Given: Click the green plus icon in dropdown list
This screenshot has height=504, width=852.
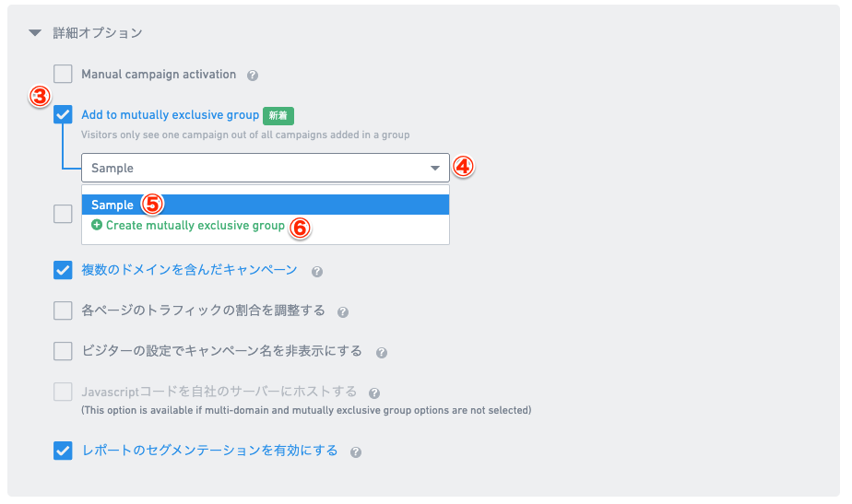Looking at the screenshot, I should pyautogui.click(x=97, y=225).
